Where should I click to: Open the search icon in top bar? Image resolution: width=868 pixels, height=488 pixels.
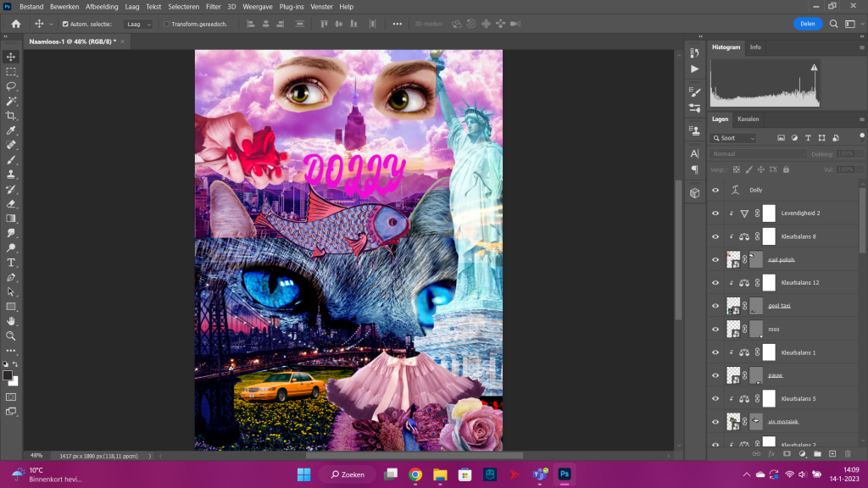[x=834, y=24]
